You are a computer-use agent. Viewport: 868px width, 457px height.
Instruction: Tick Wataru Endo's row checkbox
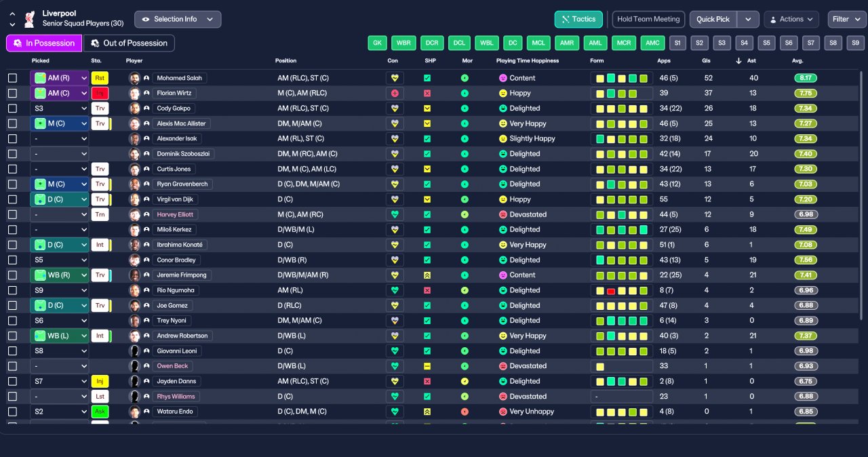tap(12, 412)
